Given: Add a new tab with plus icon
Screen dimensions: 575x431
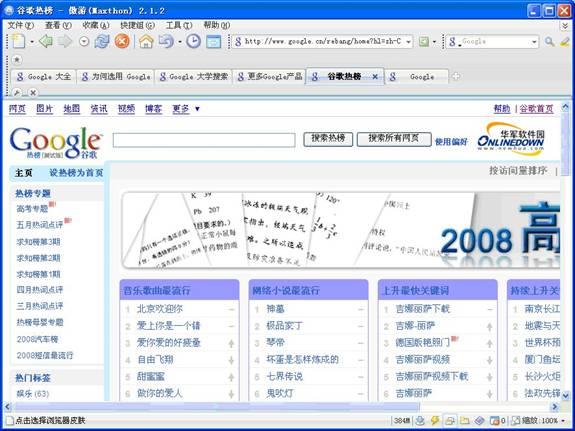Looking at the screenshot, I should (x=456, y=76).
